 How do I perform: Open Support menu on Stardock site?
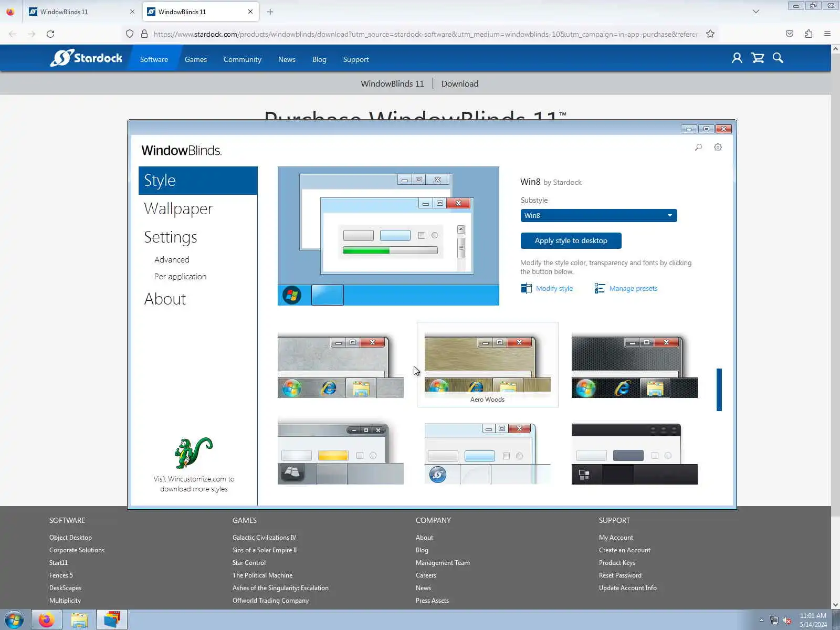point(356,59)
